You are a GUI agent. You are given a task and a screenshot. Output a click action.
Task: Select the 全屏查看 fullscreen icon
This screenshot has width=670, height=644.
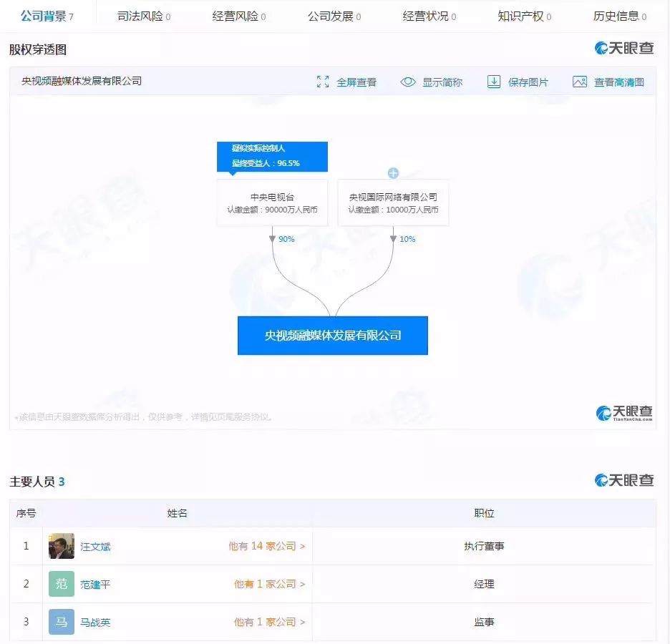tap(324, 82)
